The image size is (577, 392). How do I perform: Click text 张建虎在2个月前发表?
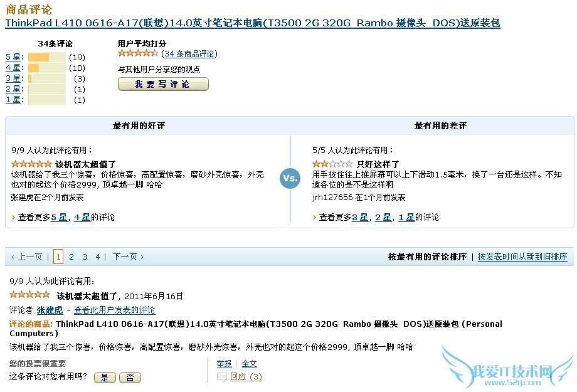(48, 198)
